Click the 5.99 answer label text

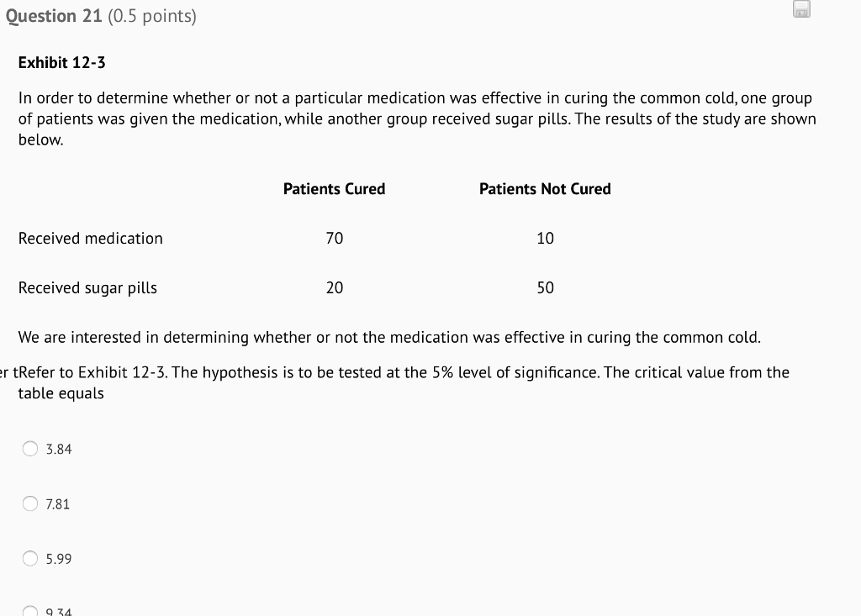click(59, 559)
